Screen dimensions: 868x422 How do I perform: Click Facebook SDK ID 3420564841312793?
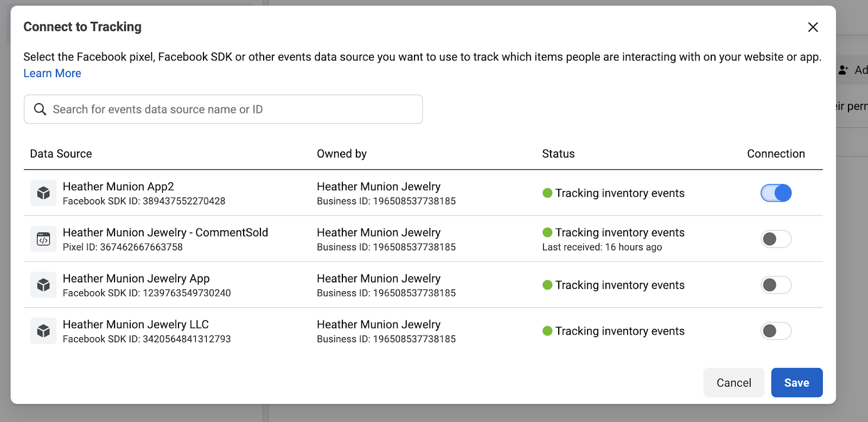click(146, 339)
